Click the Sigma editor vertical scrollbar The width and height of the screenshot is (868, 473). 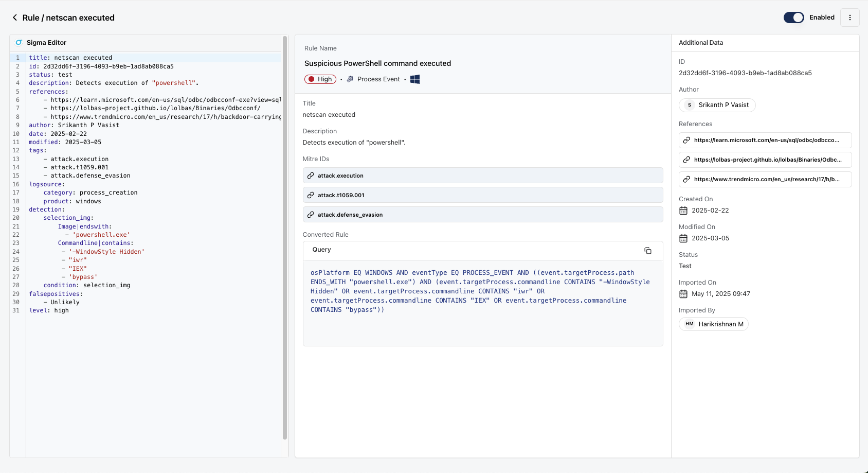(285, 237)
